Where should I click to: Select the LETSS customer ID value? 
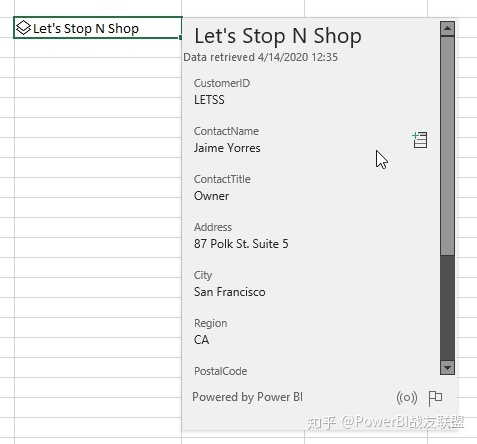tap(209, 100)
